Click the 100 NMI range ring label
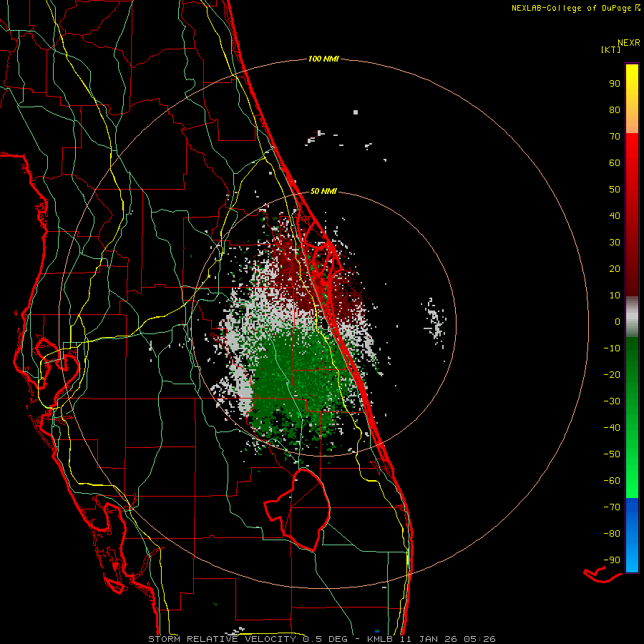The height and width of the screenshot is (644, 644). (x=323, y=59)
